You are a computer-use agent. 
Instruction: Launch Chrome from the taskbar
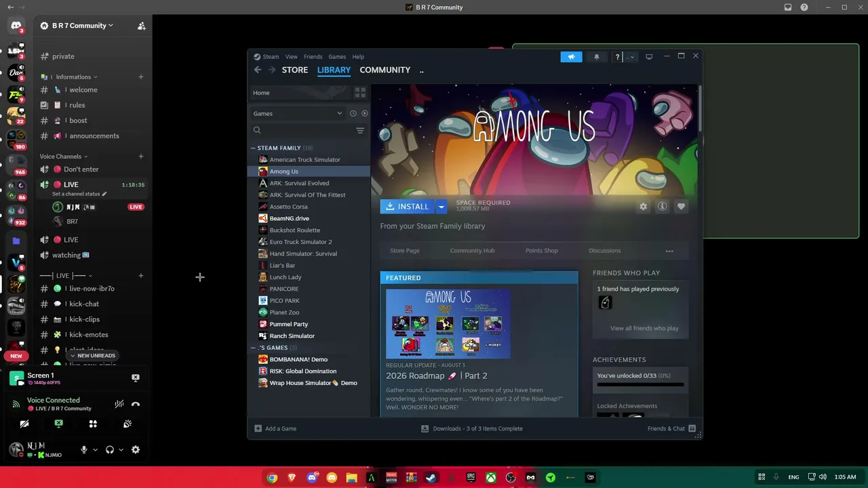pos(272,477)
